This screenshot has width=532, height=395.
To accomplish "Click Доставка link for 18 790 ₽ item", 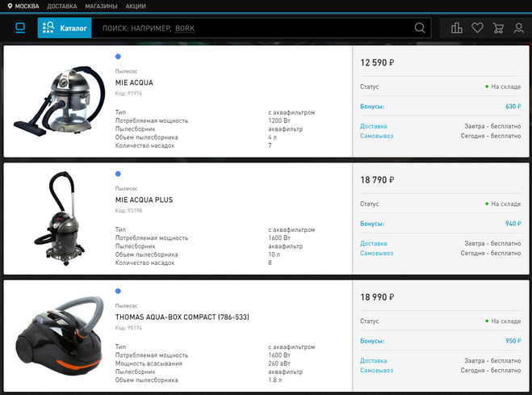I will (373, 243).
